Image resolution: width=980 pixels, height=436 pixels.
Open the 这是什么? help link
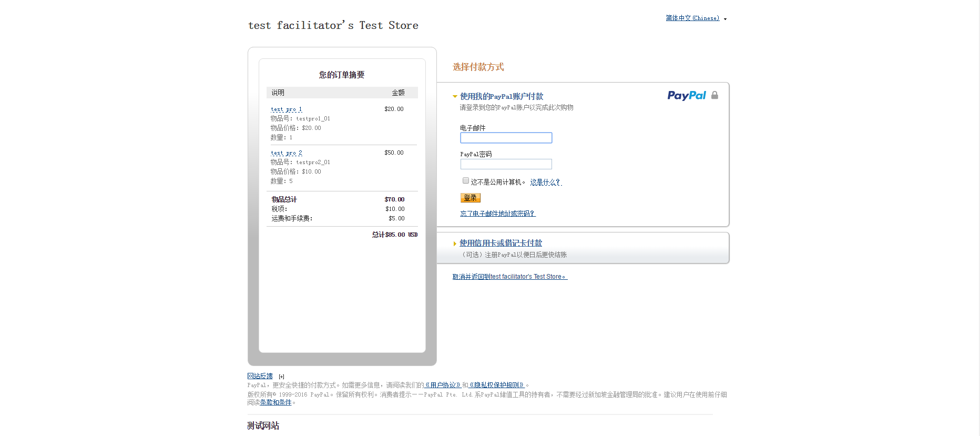click(546, 182)
